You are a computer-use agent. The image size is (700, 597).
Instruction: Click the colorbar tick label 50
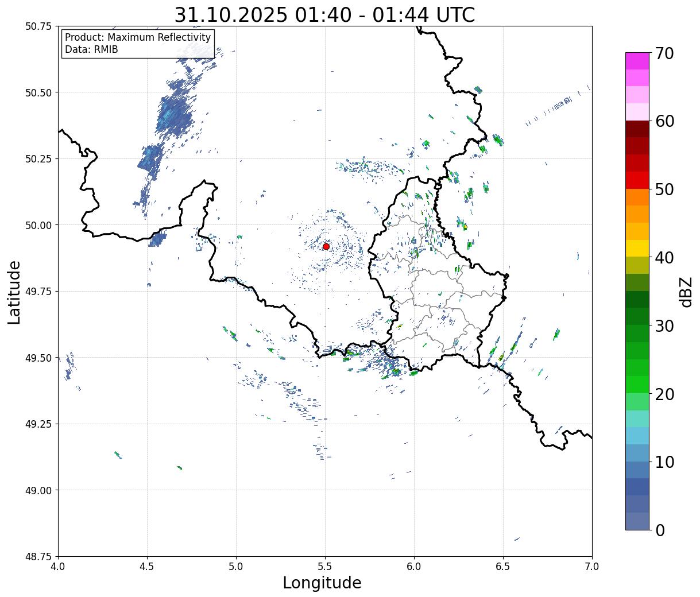pos(664,189)
